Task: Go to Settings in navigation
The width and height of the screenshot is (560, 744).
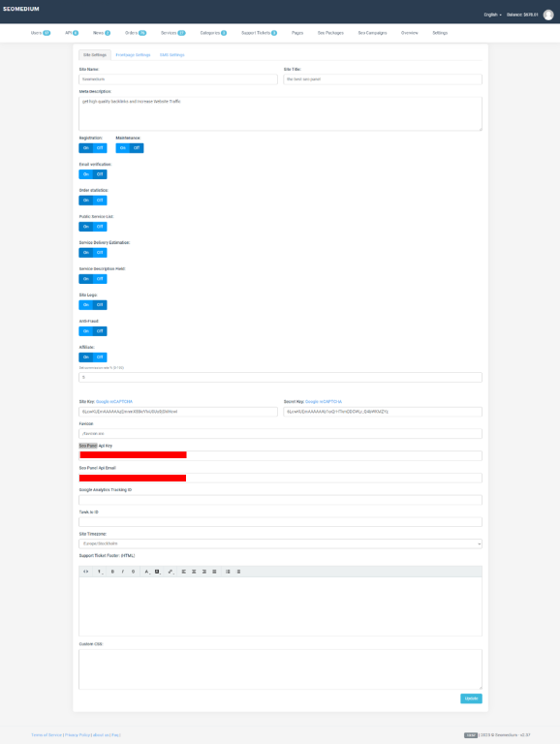Action: point(440,33)
